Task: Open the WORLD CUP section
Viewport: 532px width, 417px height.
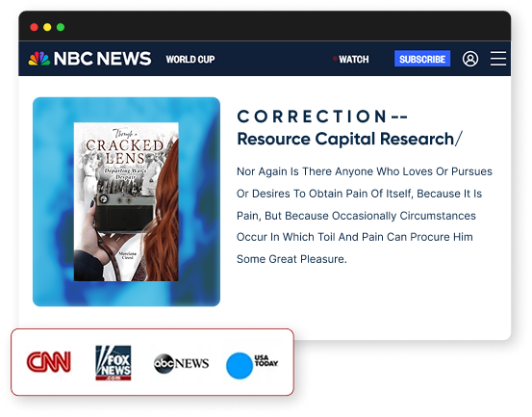Action: click(190, 59)
